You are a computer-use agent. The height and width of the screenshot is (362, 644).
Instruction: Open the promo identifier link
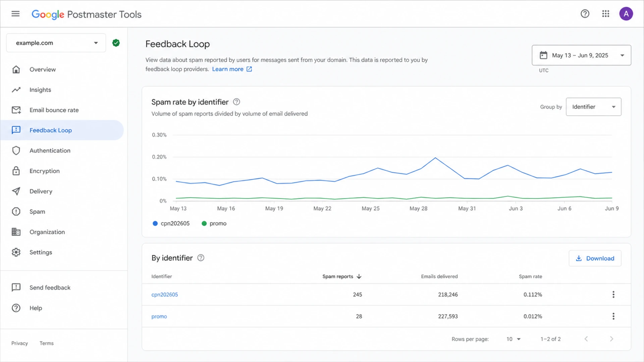point(159,316)
